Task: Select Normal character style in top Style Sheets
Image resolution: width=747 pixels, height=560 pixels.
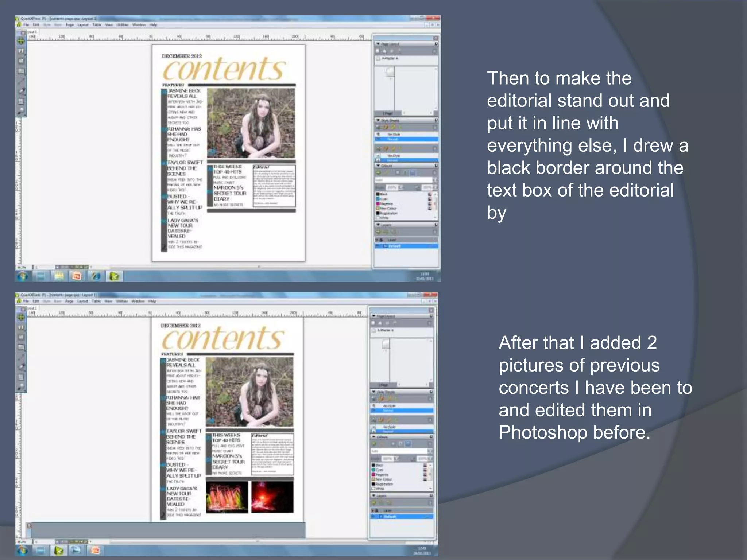Action: [407, 160]
